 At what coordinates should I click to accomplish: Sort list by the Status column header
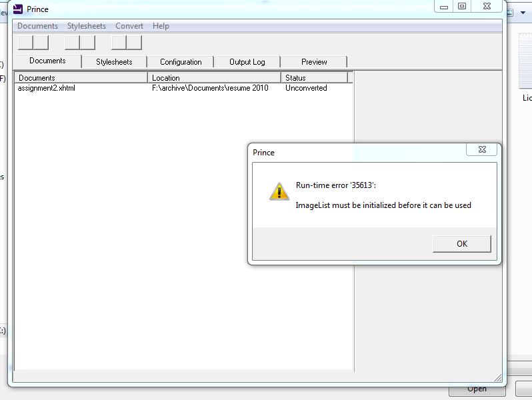[x=314, y=78]
